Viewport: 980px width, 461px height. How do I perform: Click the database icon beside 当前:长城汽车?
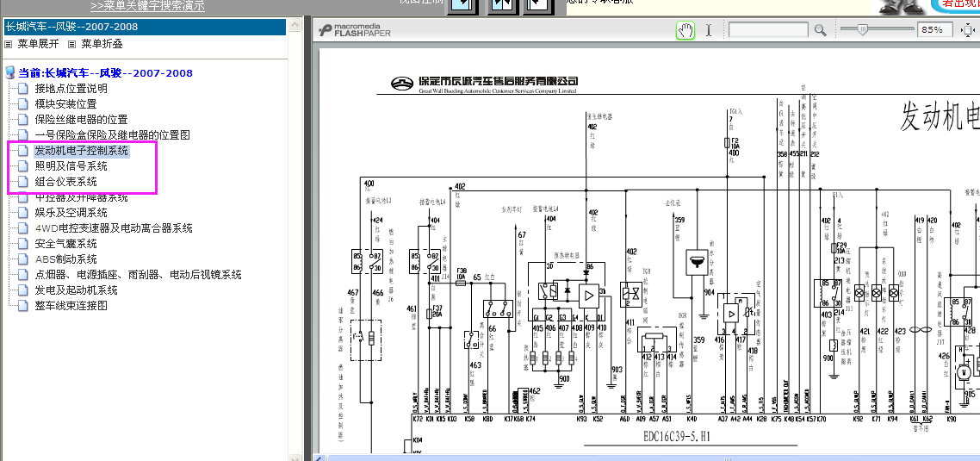[9, 72]
